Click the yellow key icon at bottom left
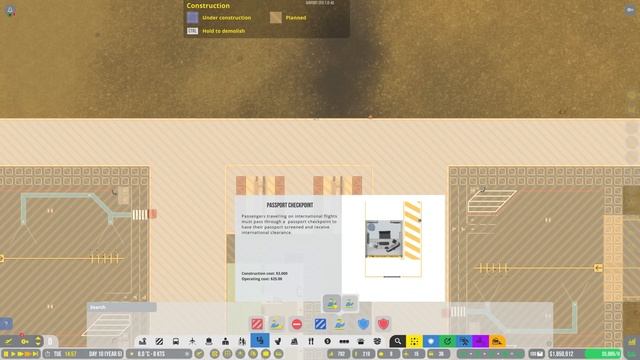This screenshot has height=360, width=640. pos(24,341)
